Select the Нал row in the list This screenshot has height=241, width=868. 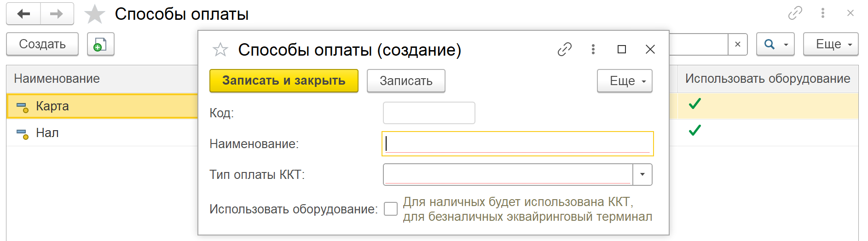[102, 133]
